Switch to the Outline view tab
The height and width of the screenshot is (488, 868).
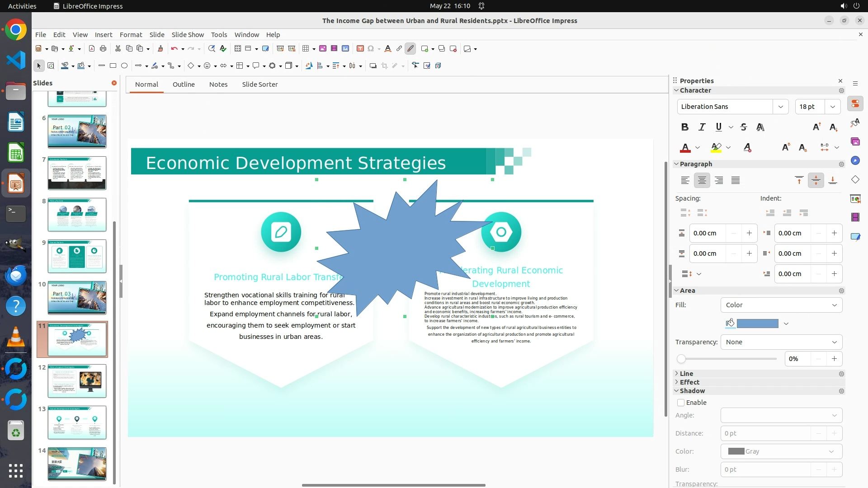click(x=184, y=84)
